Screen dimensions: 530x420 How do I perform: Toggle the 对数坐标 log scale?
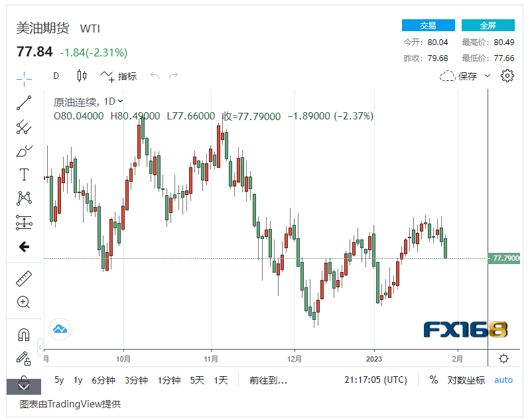[466, 380]
